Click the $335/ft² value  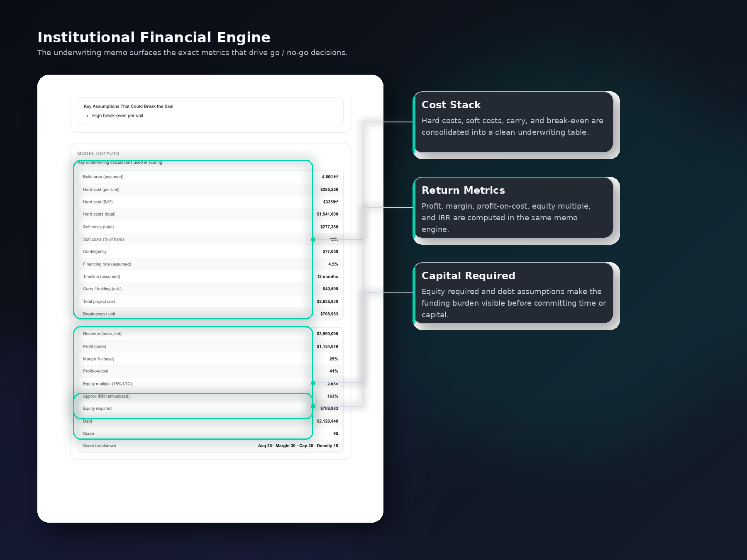(x=331, y=202)
